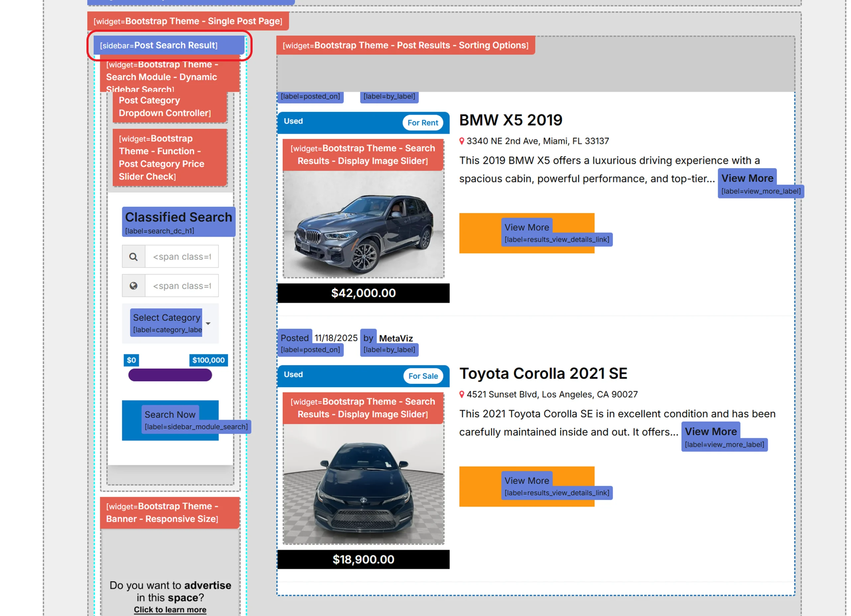Viewport: 851px width, 616px height.
Task: Click the magnifier search keyword icon
Action: coord(133,257)
